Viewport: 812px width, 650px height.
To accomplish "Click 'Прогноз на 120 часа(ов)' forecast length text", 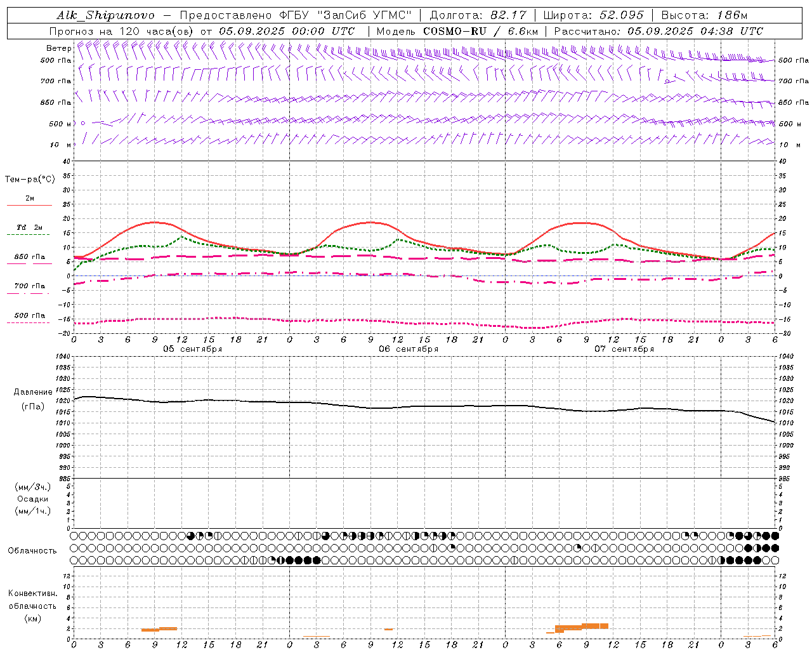I will (x=122, y=31).
